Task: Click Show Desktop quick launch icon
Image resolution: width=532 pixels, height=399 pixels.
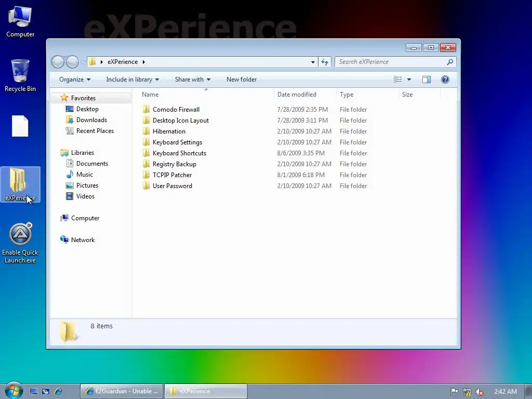Action: (33, 391)
